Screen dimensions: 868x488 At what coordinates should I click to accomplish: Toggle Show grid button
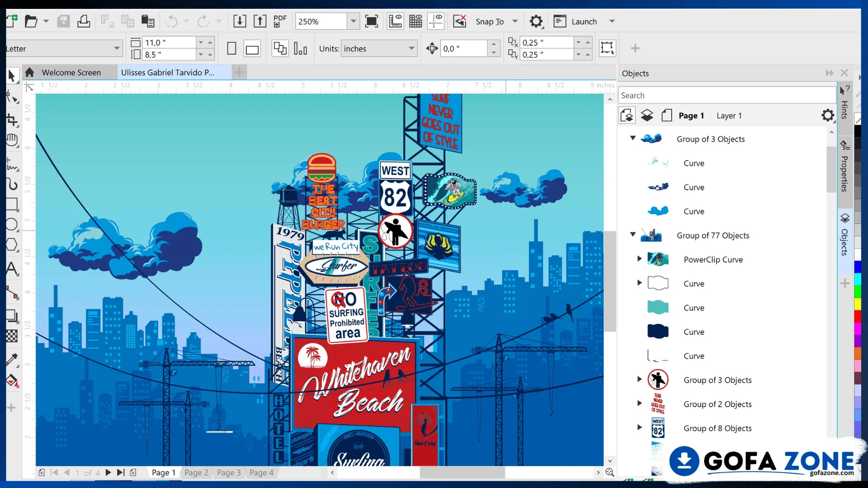(415, 21)
